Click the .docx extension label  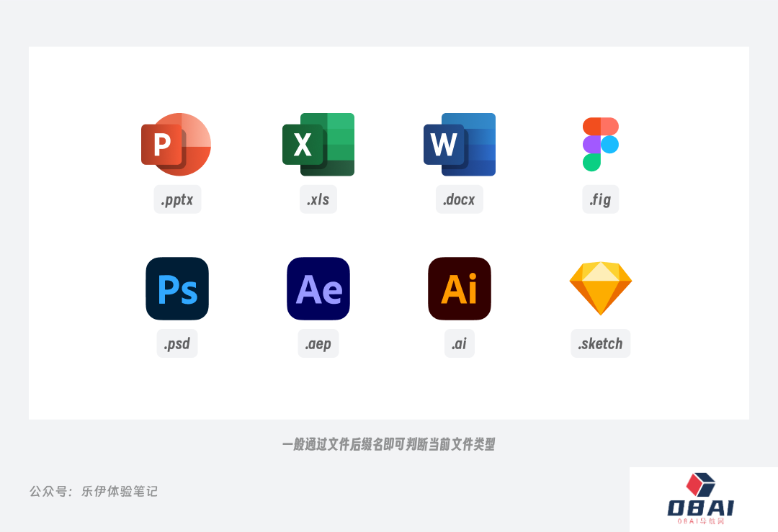[x=460, y=199]
